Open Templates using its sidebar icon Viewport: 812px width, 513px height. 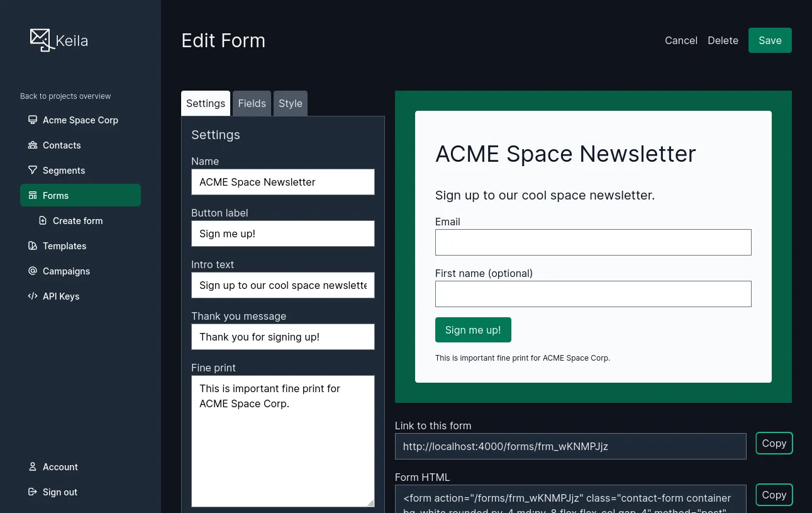point(33,245)
